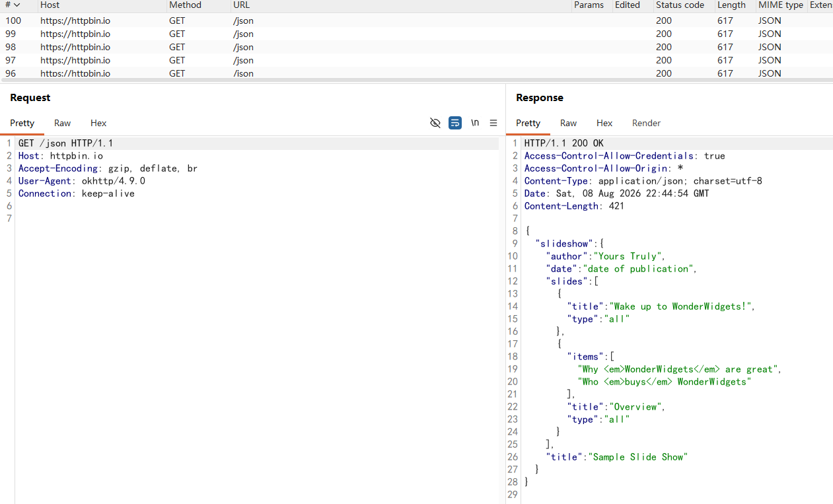This screenshot has width=833, height=504.
Task: Click the 617 length cell in row 100
Action: click(x=725, y=20)
